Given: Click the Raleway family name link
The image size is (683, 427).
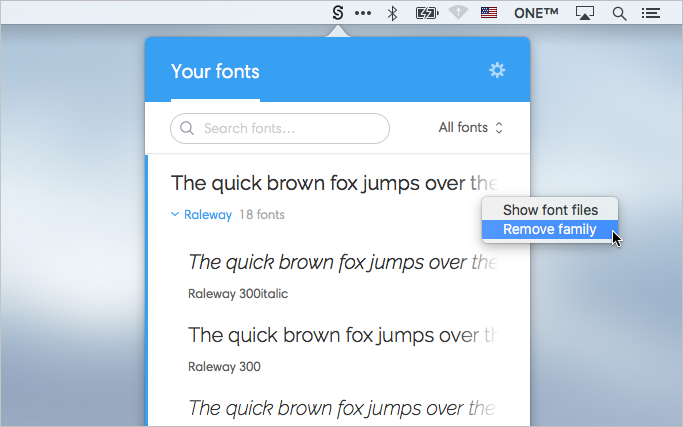Looking at the screenshot, I should 208,215.
